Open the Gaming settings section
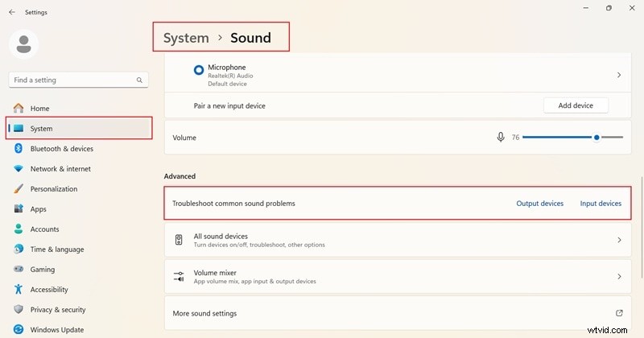644x338 pixels. point(42,270)
